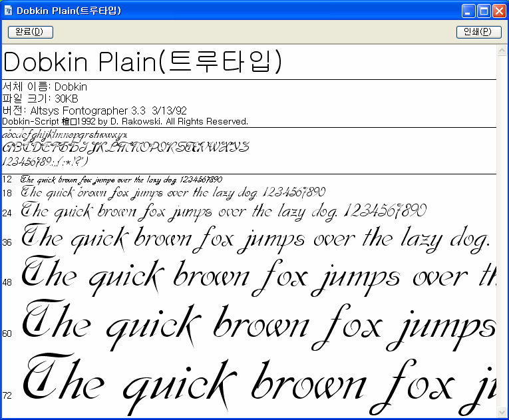The height and width of the screenshot is (420, 509).
Task: Click the 파일 크기: 30KB line
Action: 40,99
